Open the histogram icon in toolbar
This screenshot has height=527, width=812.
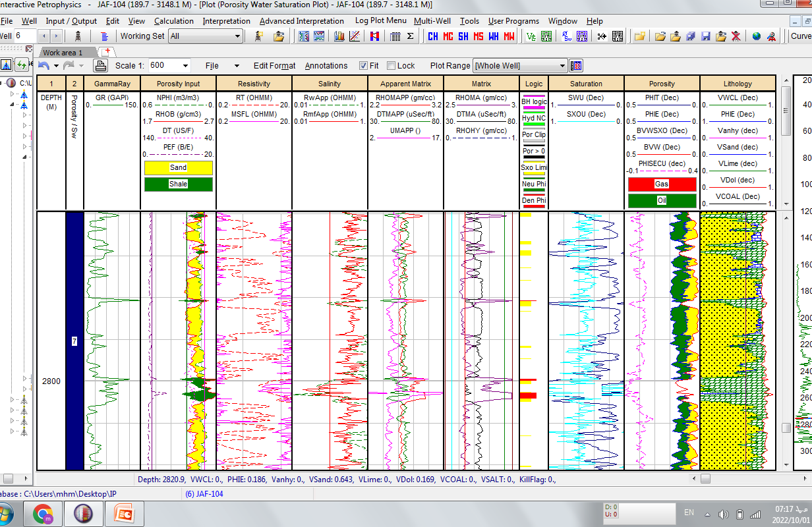(x=339, y=36)
